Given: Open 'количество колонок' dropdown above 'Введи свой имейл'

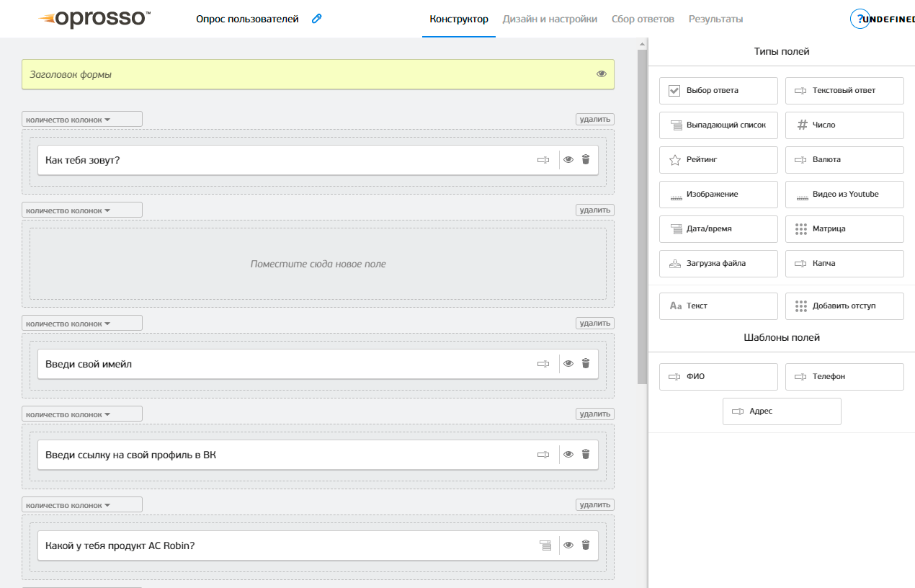Looking at the screenshot, I should point(81,324).
